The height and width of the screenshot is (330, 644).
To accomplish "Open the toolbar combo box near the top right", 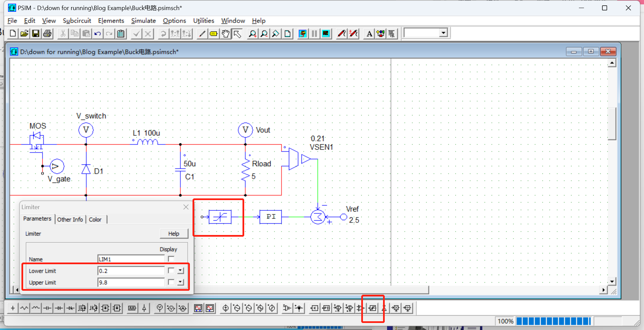I will click(443, 33).
